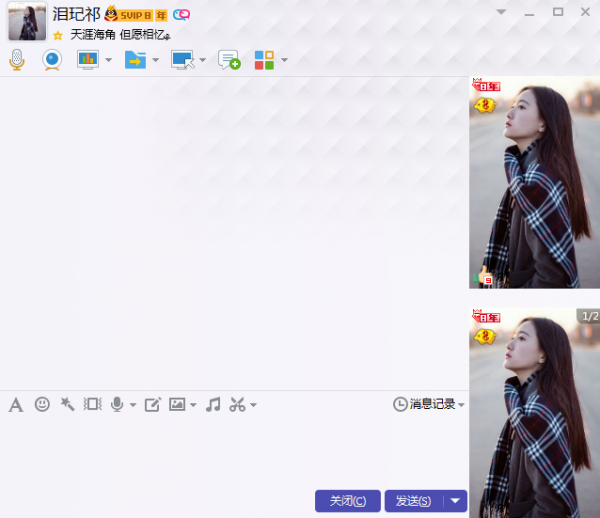Start a video call with webcam icon

(52, 60)
